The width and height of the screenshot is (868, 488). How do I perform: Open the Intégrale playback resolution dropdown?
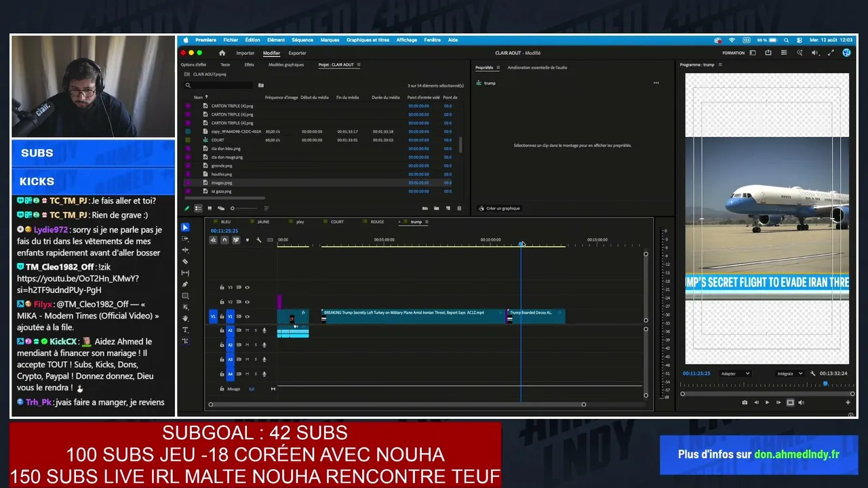point(790,373)
